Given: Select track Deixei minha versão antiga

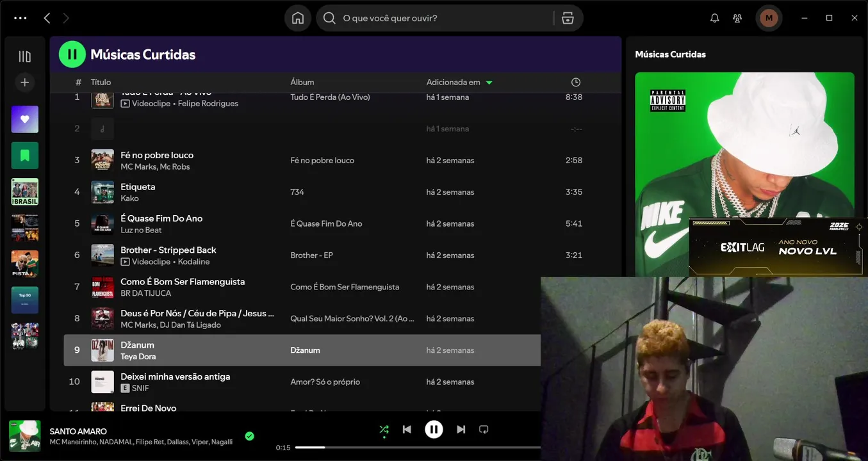Looking at the screenshot, I should [x=175, y=376].
